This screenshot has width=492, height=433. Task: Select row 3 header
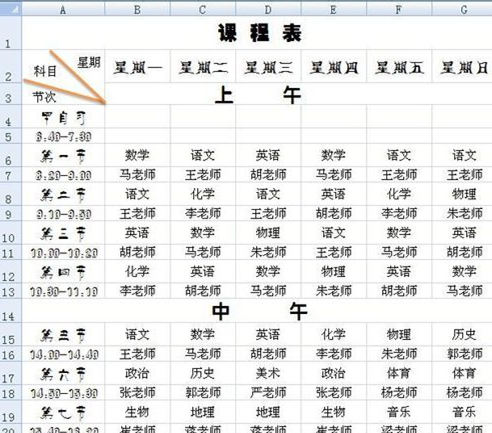(11, 94)
